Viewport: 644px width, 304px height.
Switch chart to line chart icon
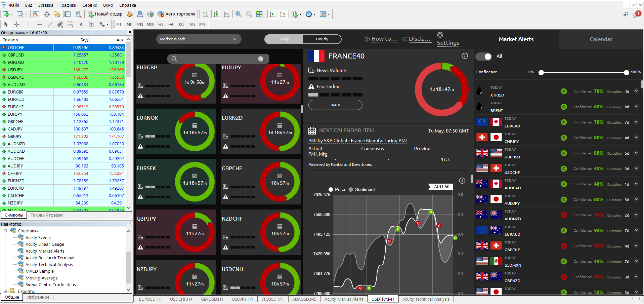226,14
